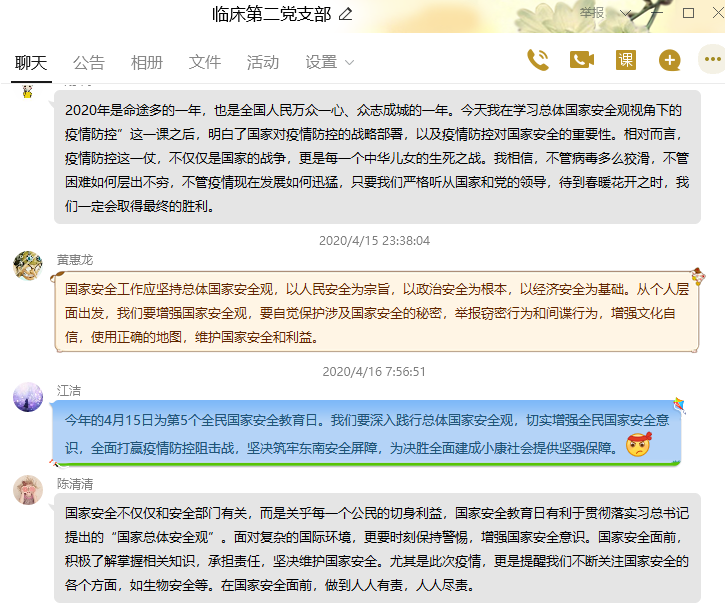Click the 举报 report link
The width and height of the screenshot is (725, 614).
click(x=592, y=13)
